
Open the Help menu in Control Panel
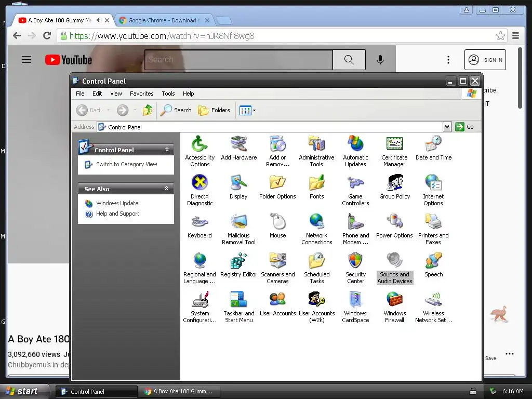(188, 94)
